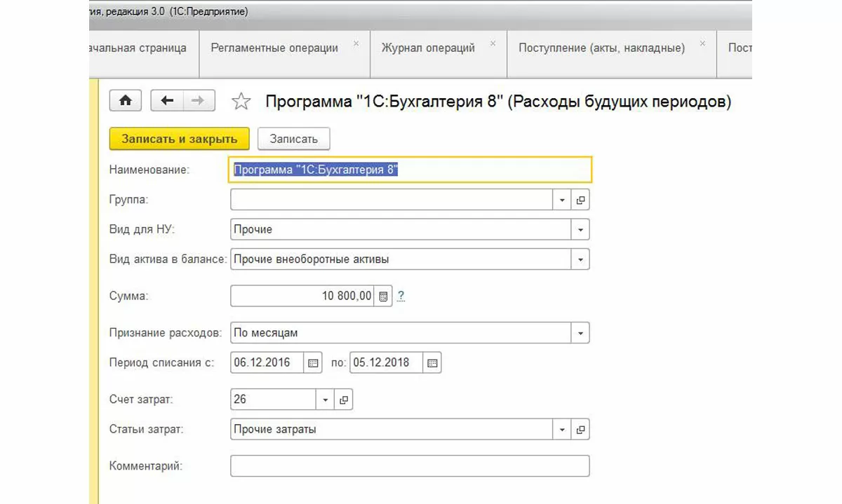The image size is (842, 504).
Task: Add to favorites with star icon
Action: (241, 102)
